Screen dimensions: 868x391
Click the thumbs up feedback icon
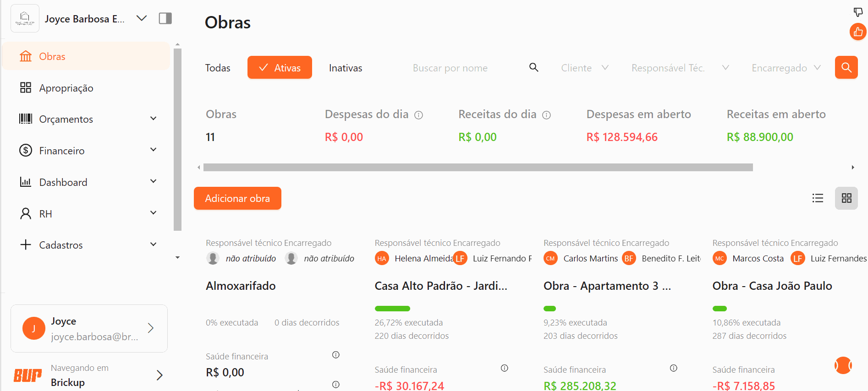click(x=858, y=32)
